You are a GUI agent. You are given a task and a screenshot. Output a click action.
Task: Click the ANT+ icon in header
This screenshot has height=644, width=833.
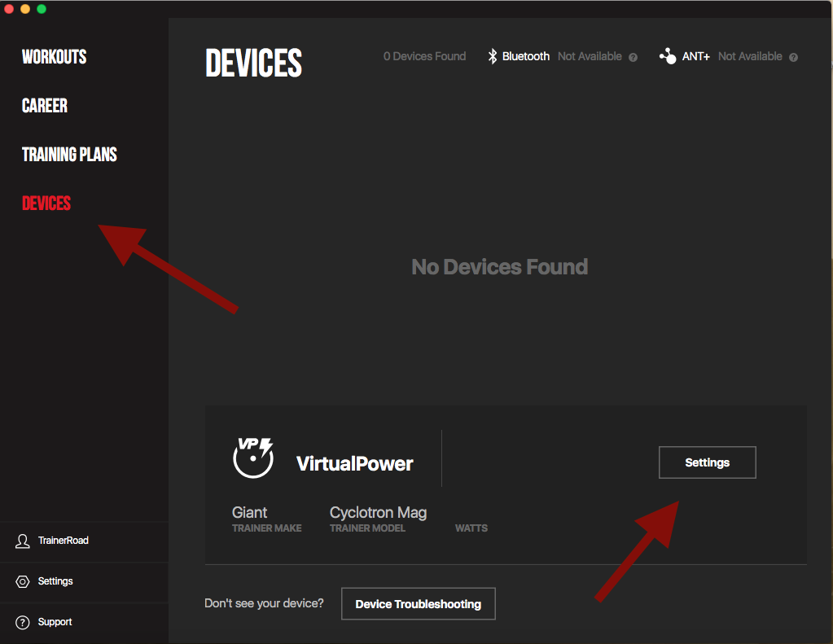tap(668, 56)
